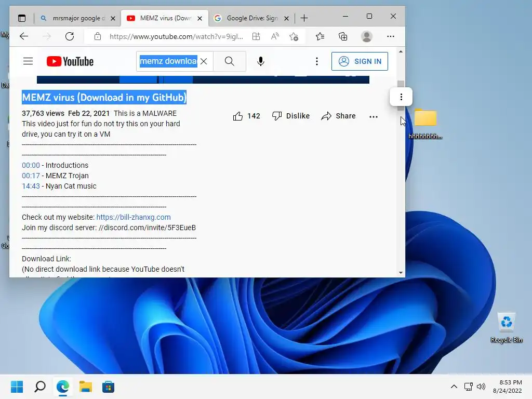Viewport: 532px width, 399px height.
Task: Open the YouTube hamburger guide menu
Action: coord(28,61)
